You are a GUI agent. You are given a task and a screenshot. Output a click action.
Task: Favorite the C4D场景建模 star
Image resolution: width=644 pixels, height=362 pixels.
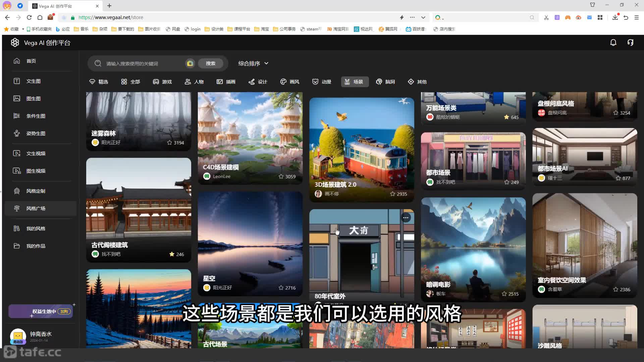[x=281, y=176]
